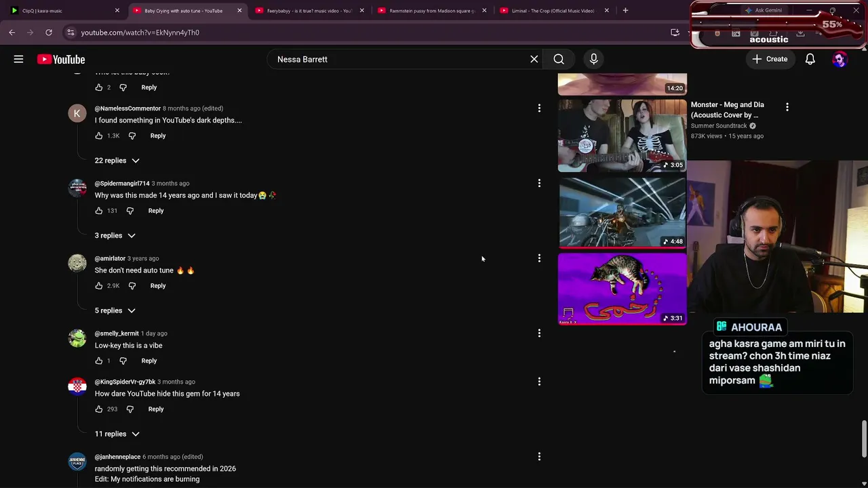Expand the 5 replies thread
The image size is (868, 488).
point(115,310)
